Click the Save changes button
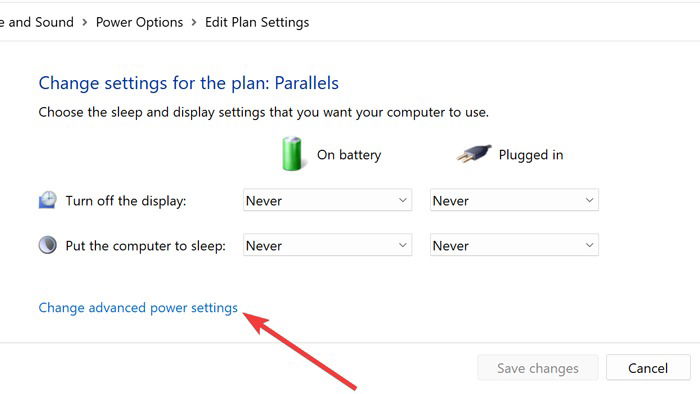This screenshot has width=700, height=394. pos(538,368)
